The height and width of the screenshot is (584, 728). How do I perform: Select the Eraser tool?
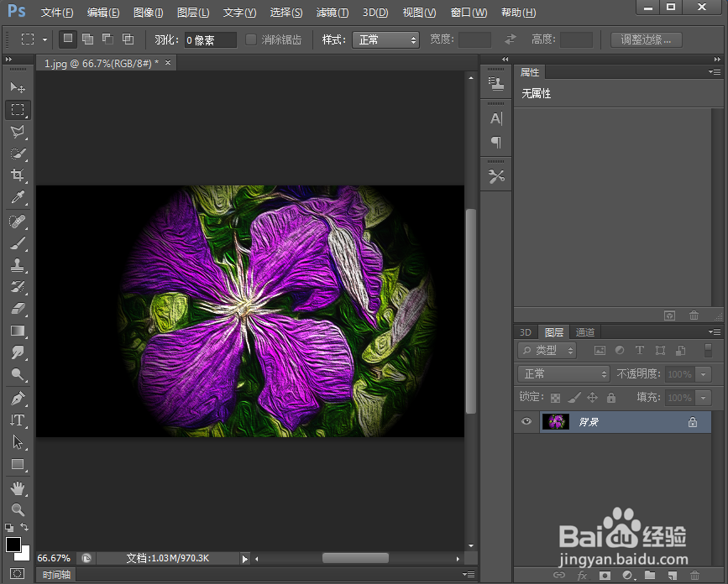[18, 309]
